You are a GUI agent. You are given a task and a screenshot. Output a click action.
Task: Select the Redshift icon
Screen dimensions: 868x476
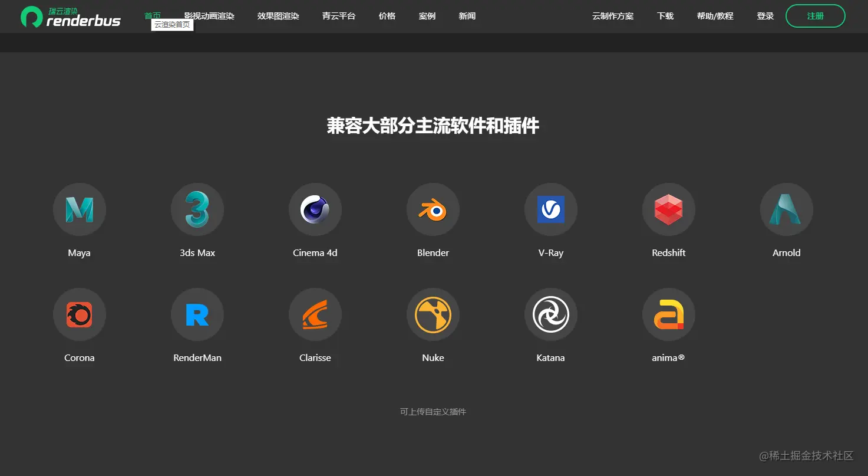point(668,209)
